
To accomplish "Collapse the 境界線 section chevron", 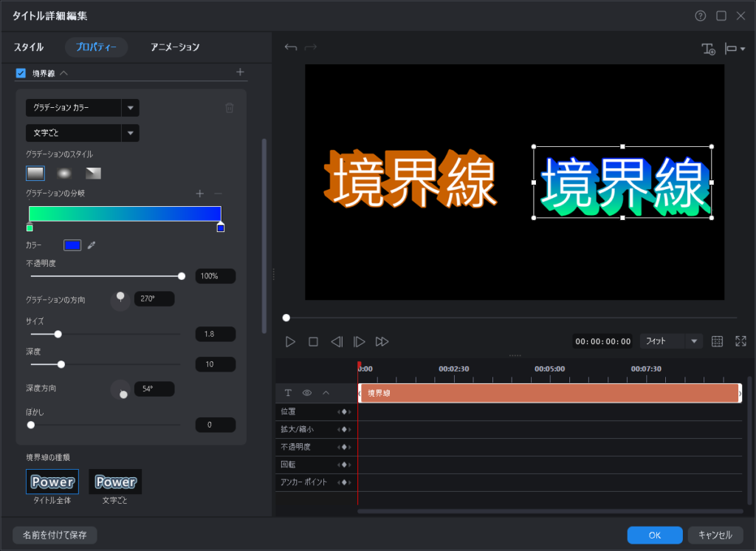I will (63, 72).
